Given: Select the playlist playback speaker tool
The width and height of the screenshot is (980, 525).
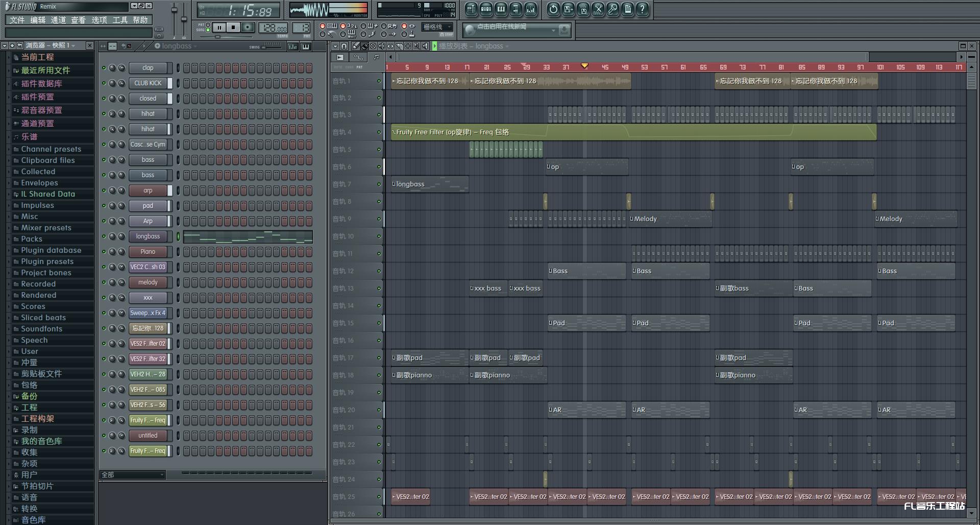Looking at the screenshot, I should [x=425, y=46].
